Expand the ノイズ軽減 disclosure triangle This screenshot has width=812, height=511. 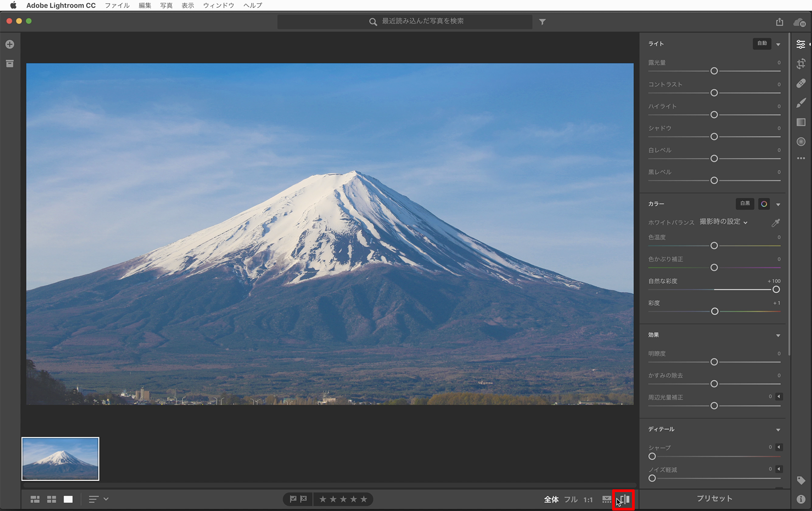[x=779, y=469]
